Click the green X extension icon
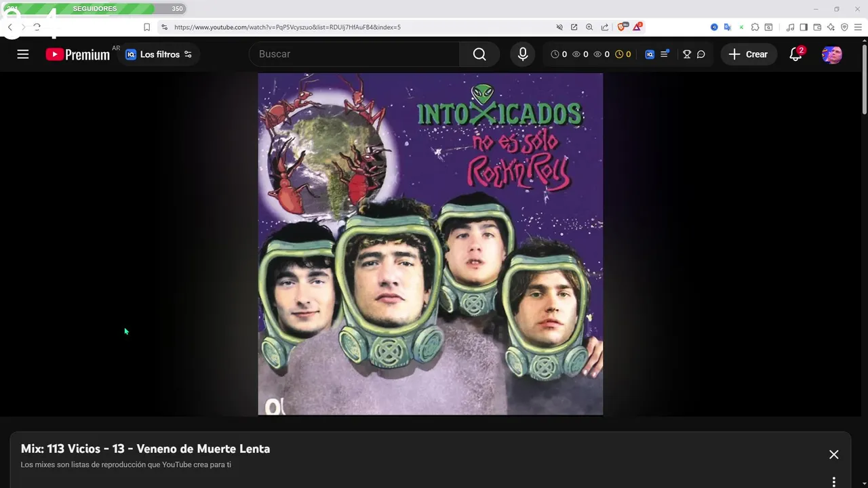 [741, 27]
